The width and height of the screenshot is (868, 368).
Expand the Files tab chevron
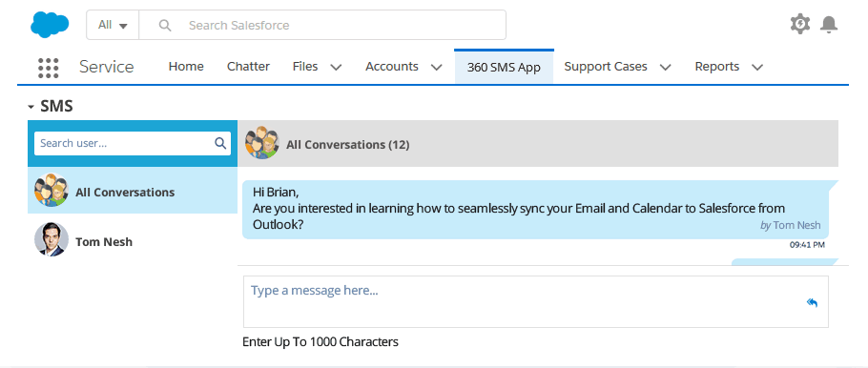pos(336,68)
